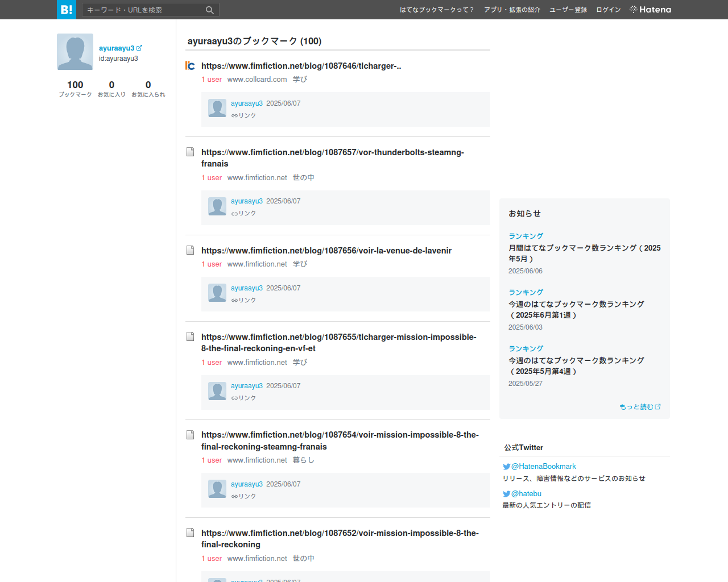Click もっと読む link in お知らせ
The height and width of the screenshot is (582, 728).
coord(636,407)
